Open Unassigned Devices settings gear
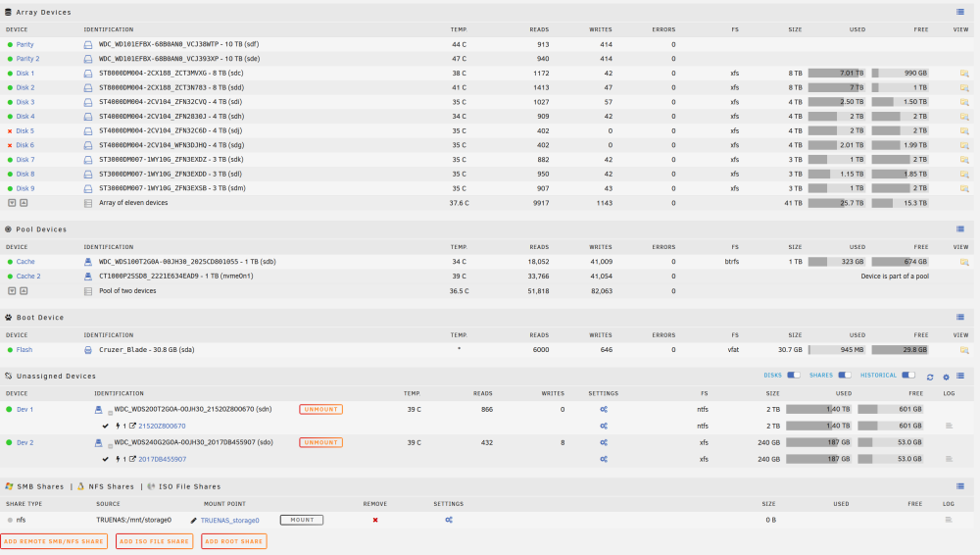The height and width of the screenshot is (555, 980). [946, 377]
